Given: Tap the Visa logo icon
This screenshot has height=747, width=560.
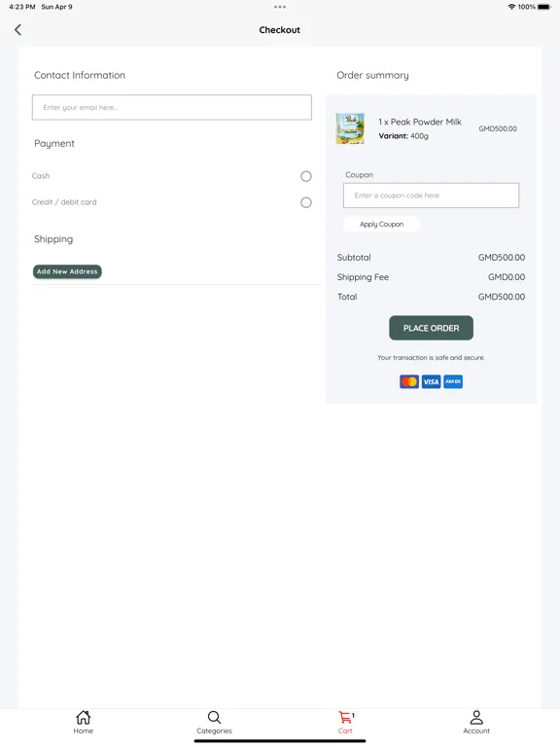Looking at the screenshot, I should point(431,381).
